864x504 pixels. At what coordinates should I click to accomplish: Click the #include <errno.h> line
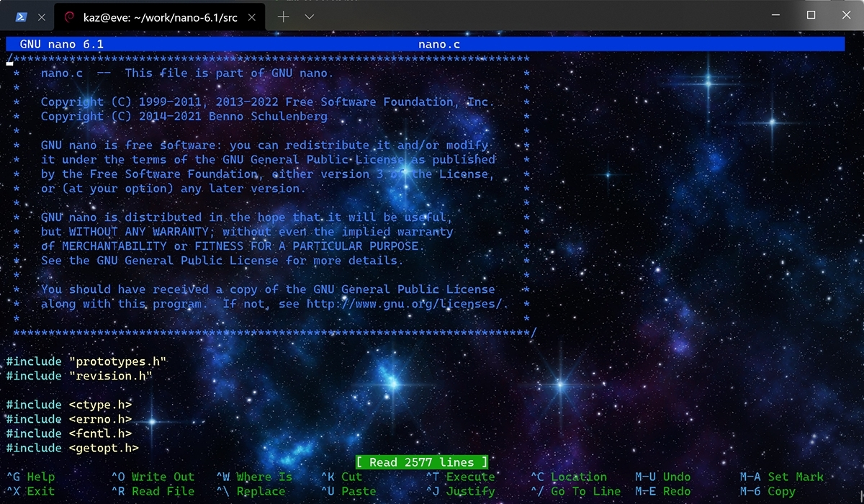coord(69,419)
